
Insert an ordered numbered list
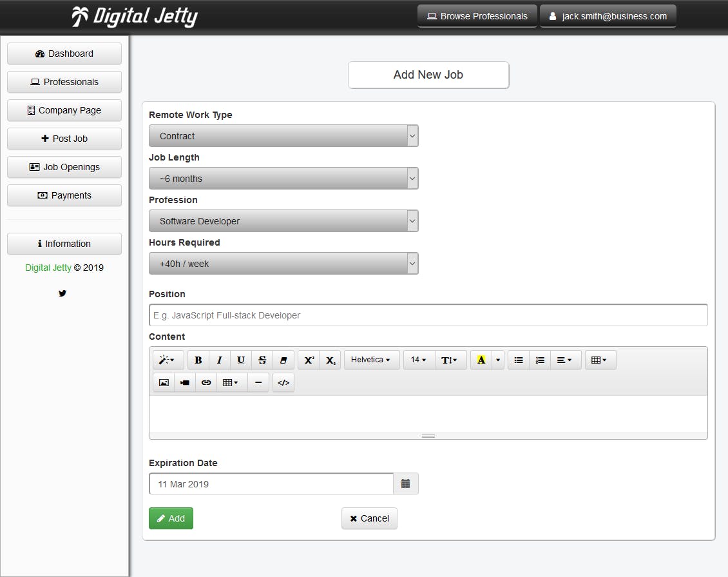pos(540,360)
